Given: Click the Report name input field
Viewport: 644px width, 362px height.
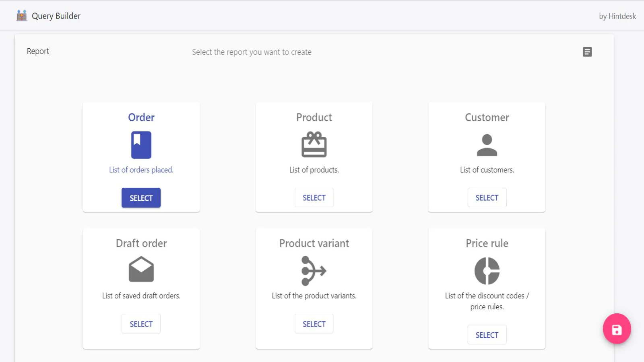Looking at the screenshot, I should (38, 51).
